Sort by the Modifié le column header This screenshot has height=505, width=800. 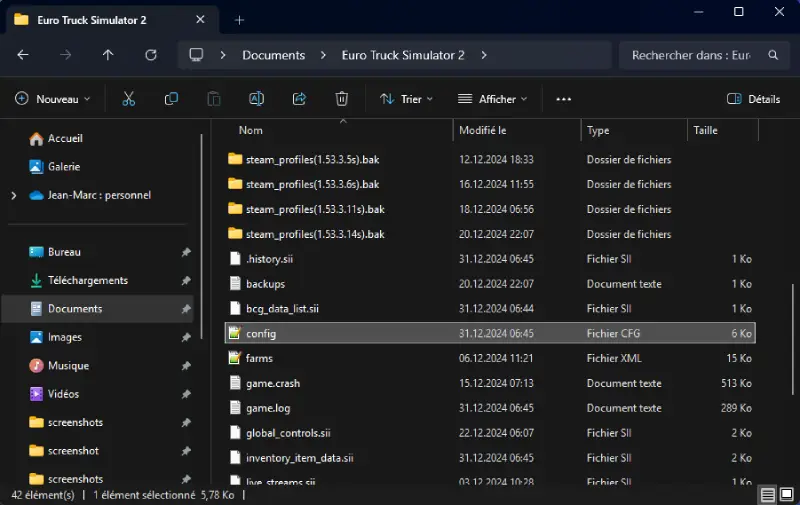pos(483,130)
